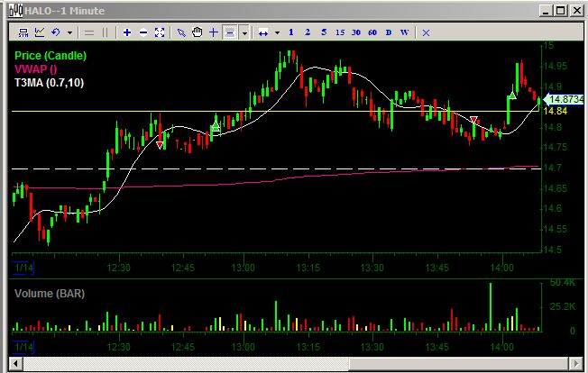Click the yellow 14.84 price line label
This screenshot has height=373, width=588.
(556, 111)
